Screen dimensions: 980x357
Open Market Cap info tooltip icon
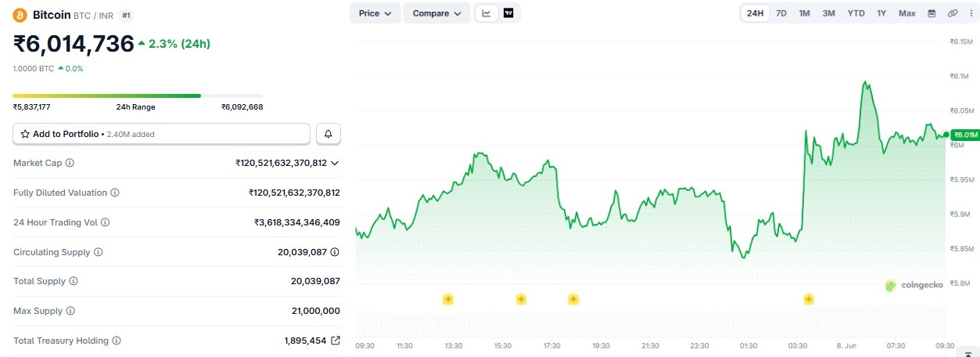tap(70, 163)
